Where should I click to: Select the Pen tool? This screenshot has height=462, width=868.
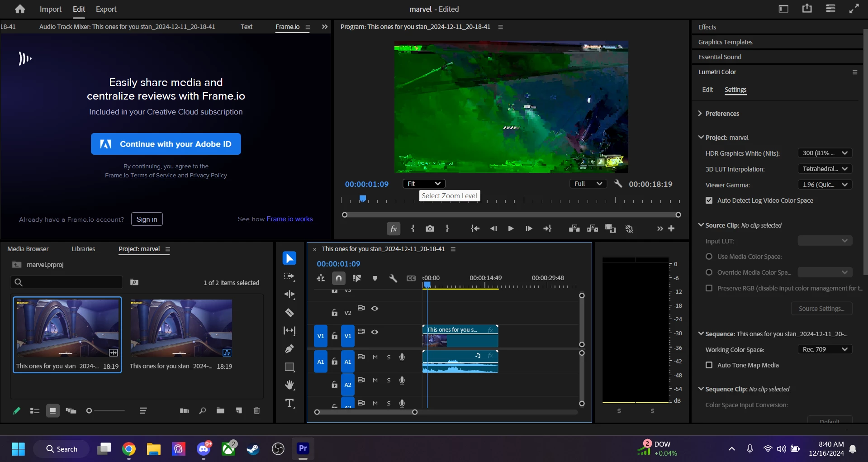pyautogui.click(x=289, y=349)
